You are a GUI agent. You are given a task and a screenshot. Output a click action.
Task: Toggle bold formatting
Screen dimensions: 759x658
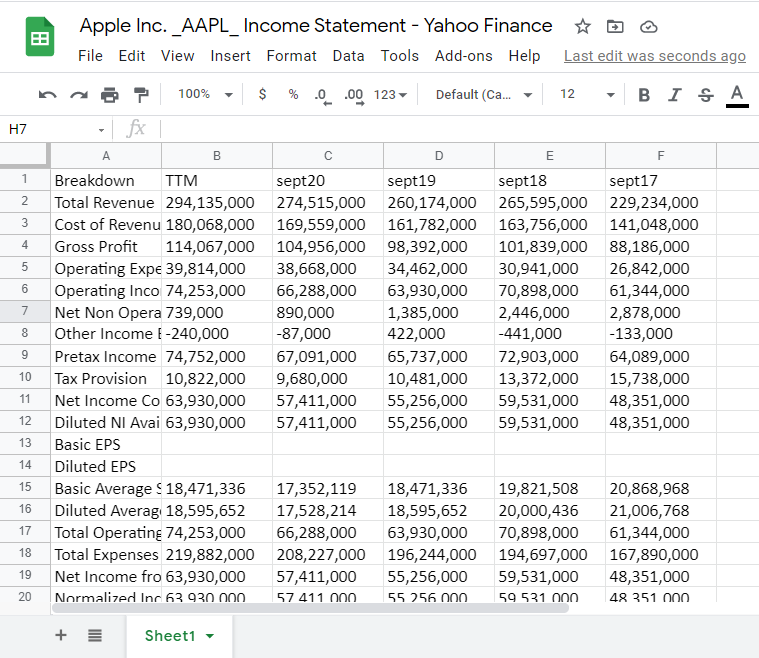pyautogui.click(x=644, y=95)
